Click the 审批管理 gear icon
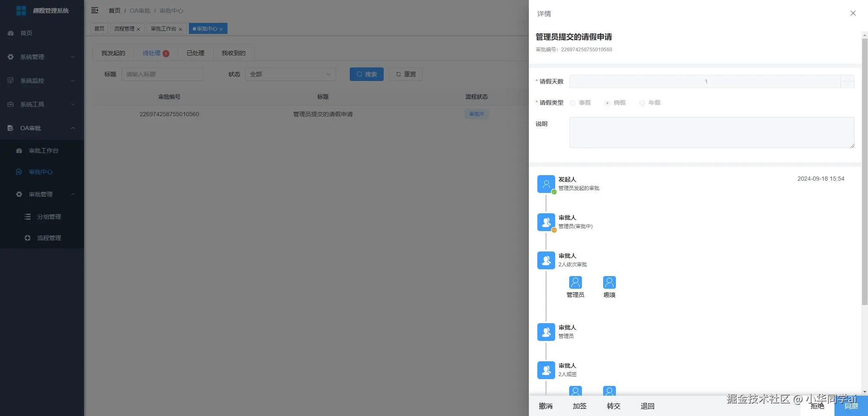 (19, 194)
